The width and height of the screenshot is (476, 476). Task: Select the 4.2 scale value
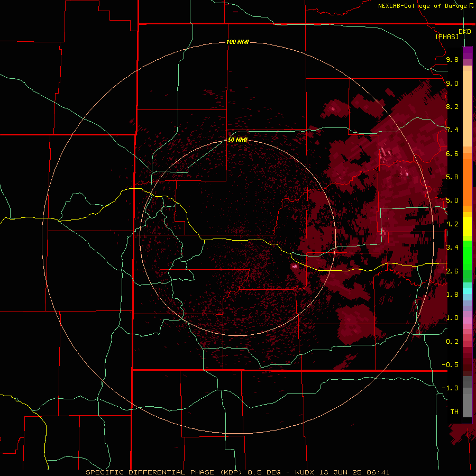click(452, 224)
